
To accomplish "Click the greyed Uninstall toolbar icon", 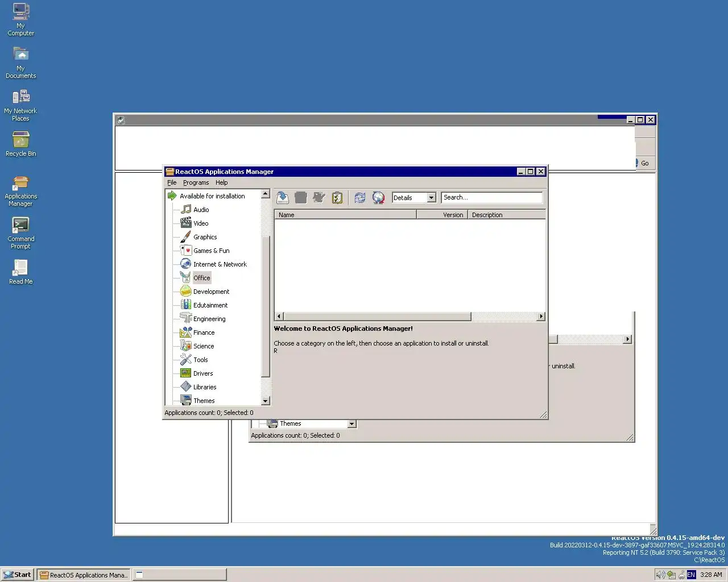I will tap(301, 197).
